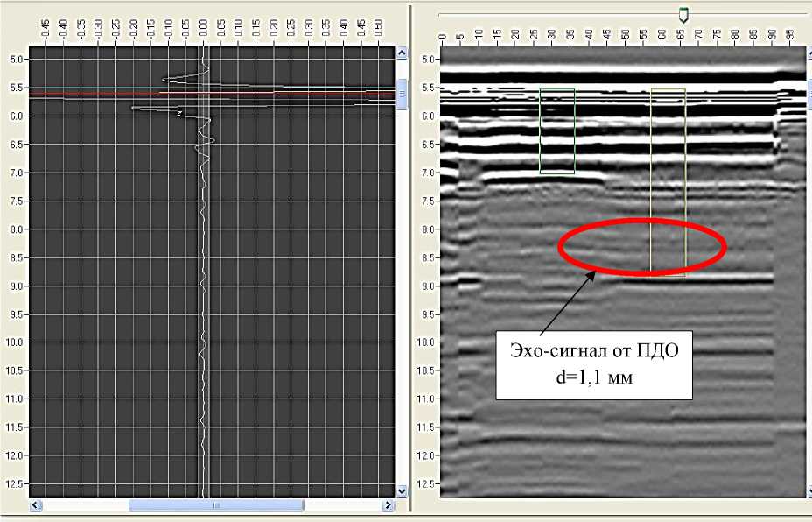Click the 65 label on B-scan top axis
The width and height of the screenshot is (812, 522).
pyautogui.click(x=681, y=34)
